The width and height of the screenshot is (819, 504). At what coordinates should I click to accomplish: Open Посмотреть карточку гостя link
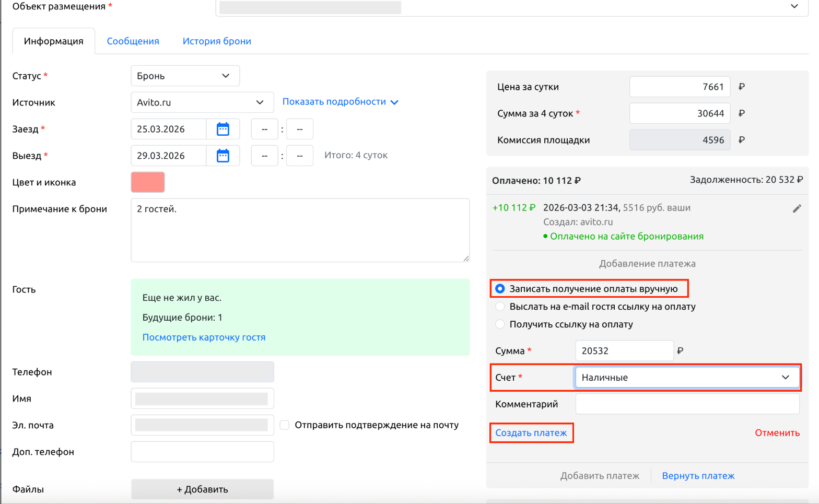[204, 337]
